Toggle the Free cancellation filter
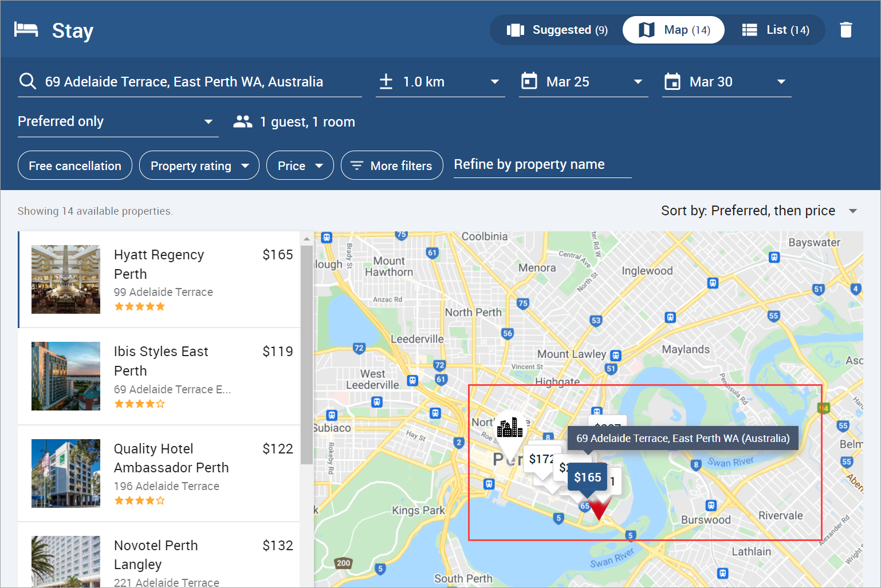The height and width of the screenshot is (588, 881). [x=75, y=165]
